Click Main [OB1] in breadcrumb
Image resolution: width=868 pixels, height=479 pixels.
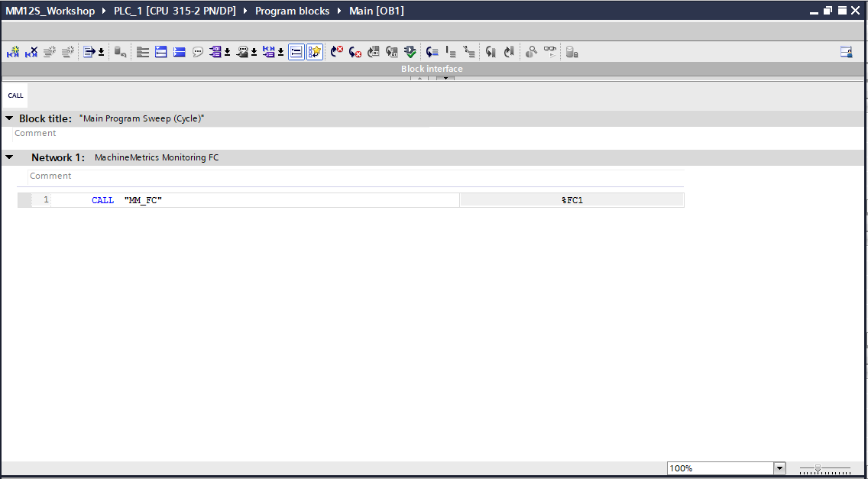pos(377,11)
